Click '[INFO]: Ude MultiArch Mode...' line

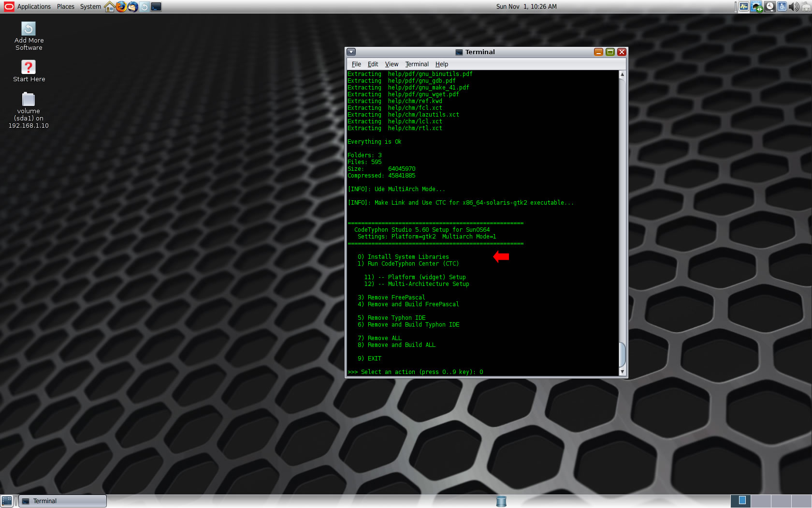coord(396,189)
